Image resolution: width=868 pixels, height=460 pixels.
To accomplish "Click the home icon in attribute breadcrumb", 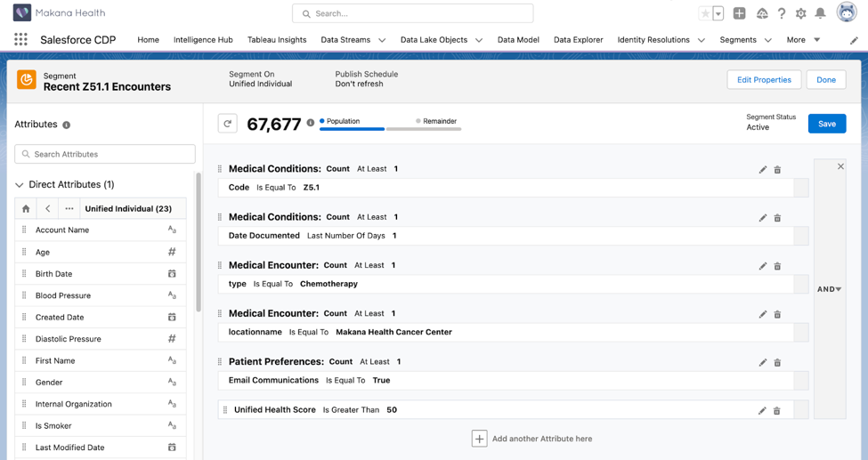I will click(x=26, y=209).
